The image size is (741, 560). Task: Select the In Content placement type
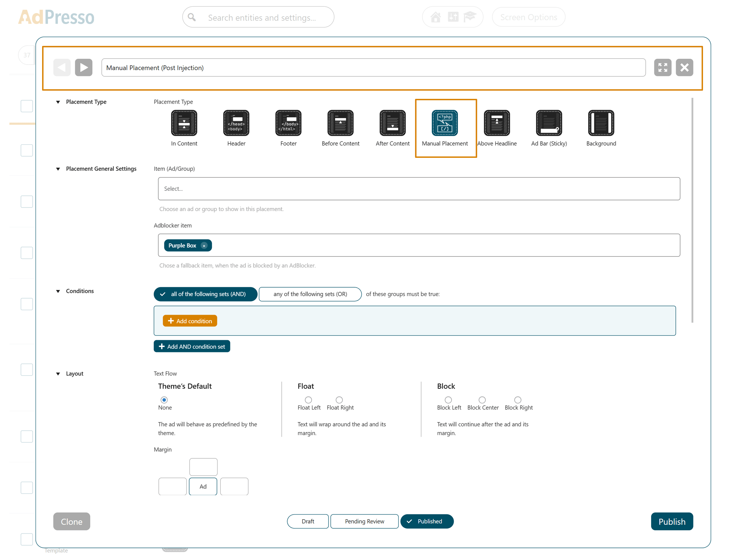[x=184, y=123]
